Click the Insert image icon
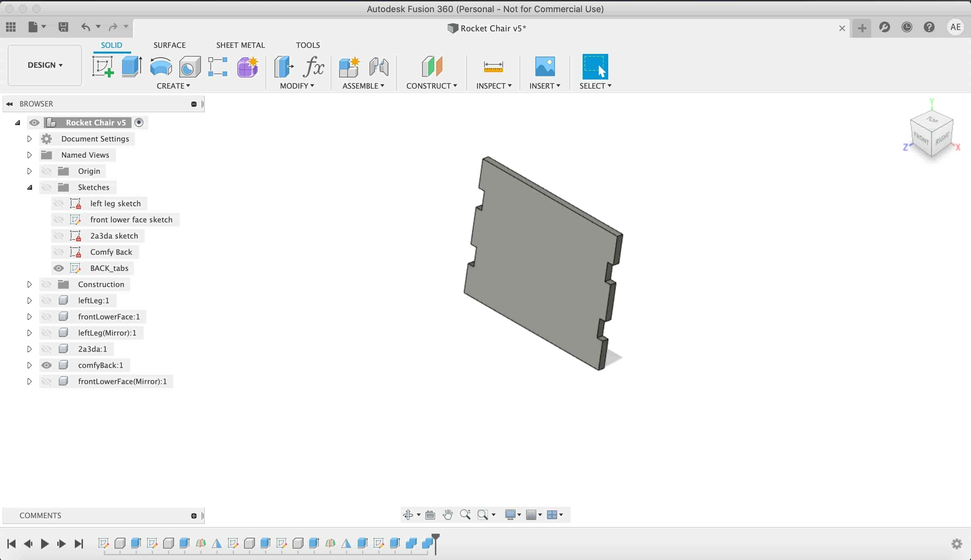The height and width of the screenshot is (560, 971). (x=545, y=66)
